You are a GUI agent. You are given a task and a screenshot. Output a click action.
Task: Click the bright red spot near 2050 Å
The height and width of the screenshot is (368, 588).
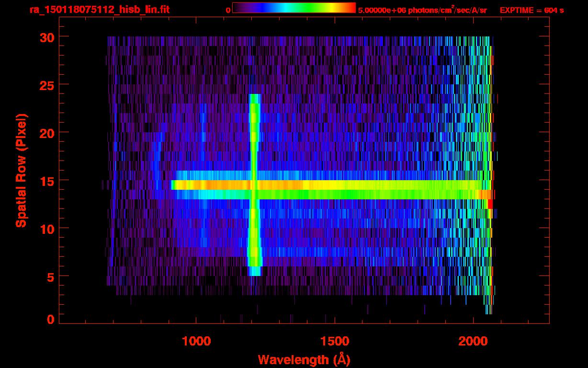(x=490, y=204)
